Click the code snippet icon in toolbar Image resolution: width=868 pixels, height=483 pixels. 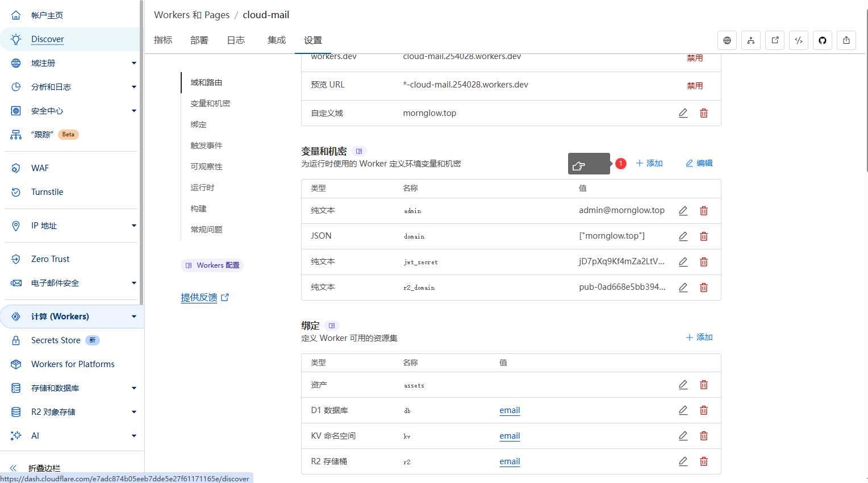798,40
